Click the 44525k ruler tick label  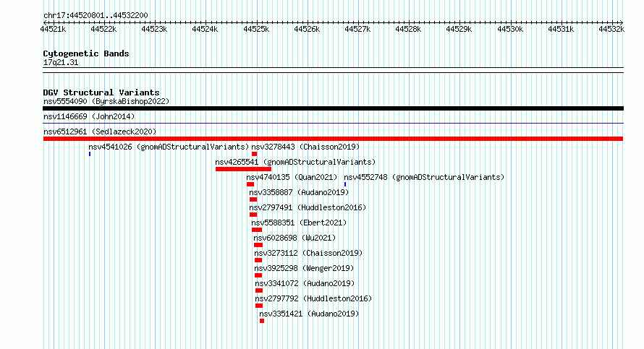256,29
